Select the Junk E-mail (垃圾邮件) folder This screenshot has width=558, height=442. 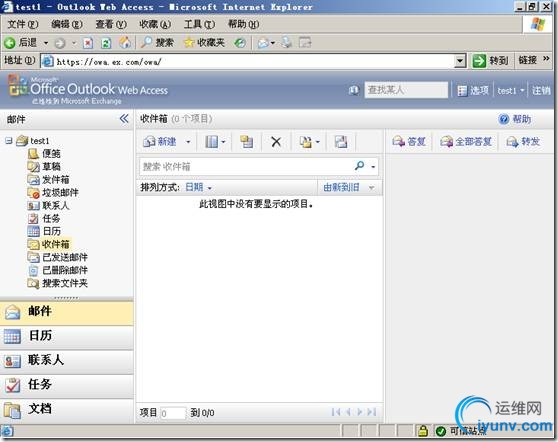tap(53, 193)
